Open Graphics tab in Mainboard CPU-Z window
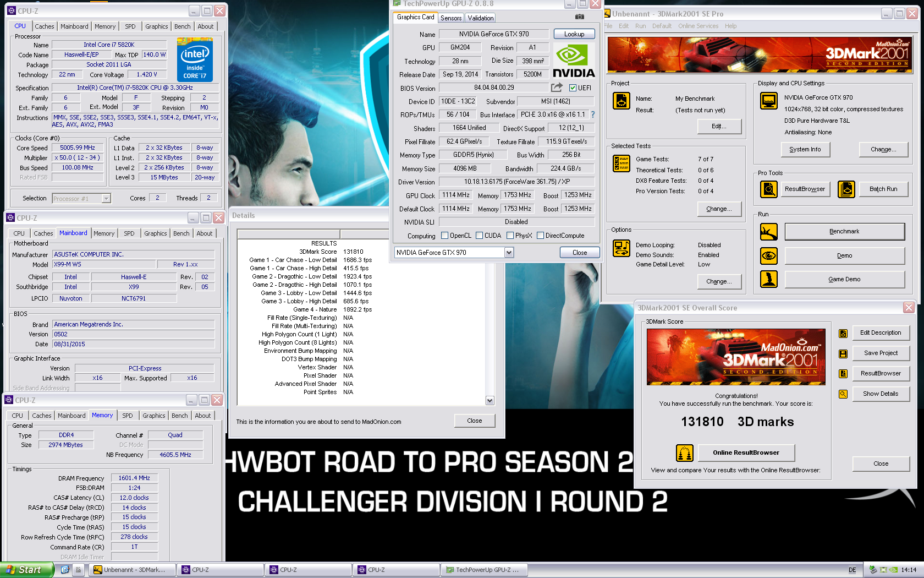Viewport: 924px width, 578px height. [156, 233]
